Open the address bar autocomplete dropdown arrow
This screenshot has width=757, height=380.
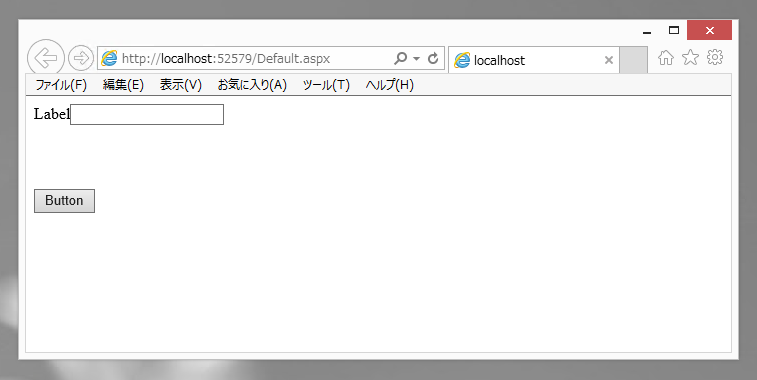point(416,59)
